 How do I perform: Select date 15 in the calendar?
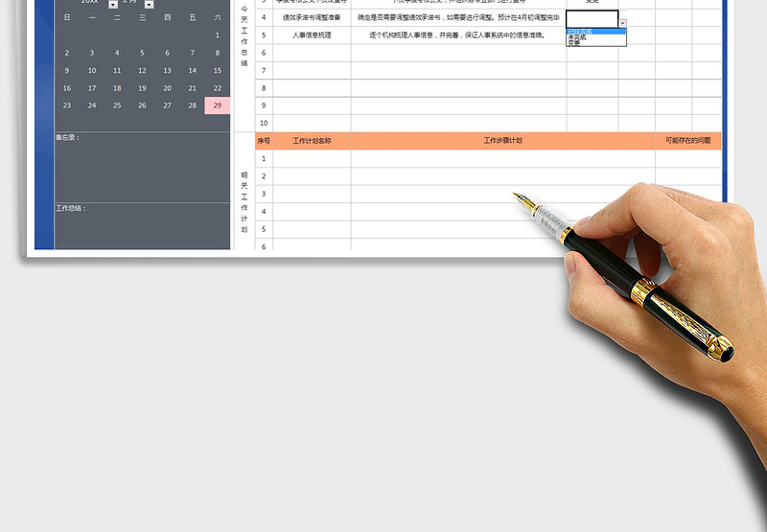coord(218,70)
